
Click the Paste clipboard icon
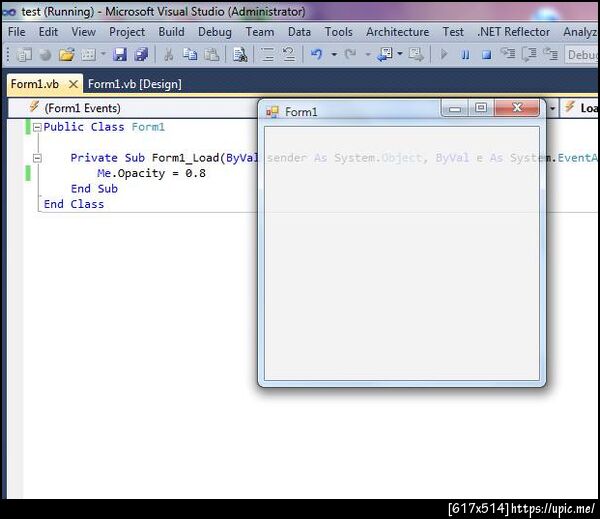(x=211, y=55)
